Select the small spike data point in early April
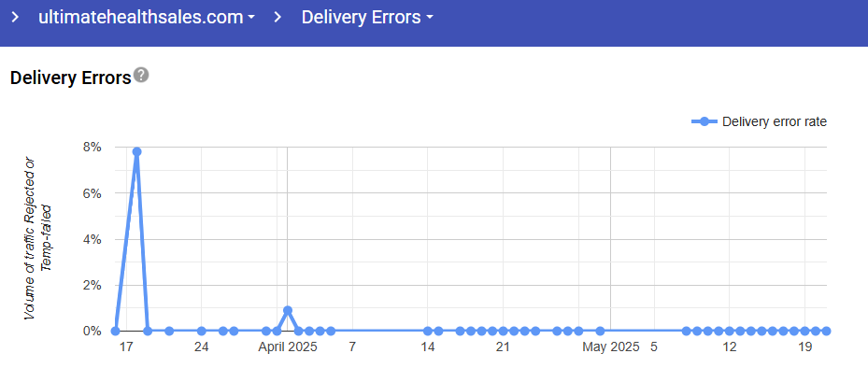This screenshot has height=382, width=868. click(288, 310)
